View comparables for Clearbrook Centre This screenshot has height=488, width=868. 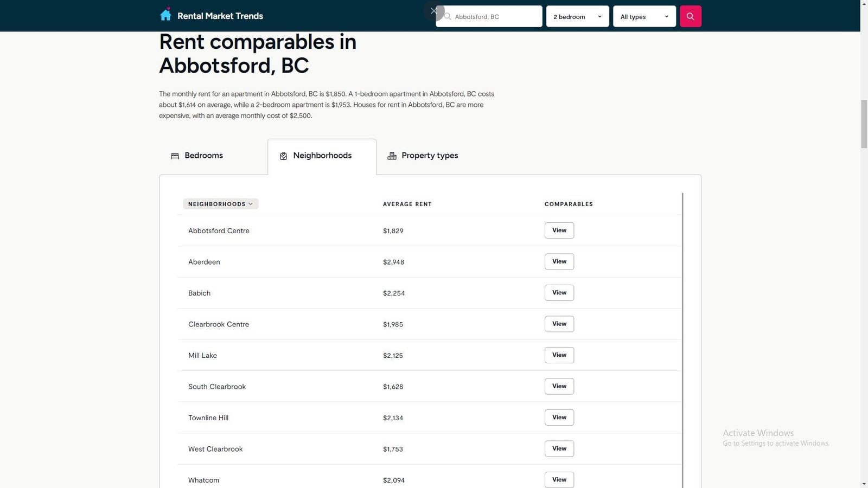coord(559,324)
